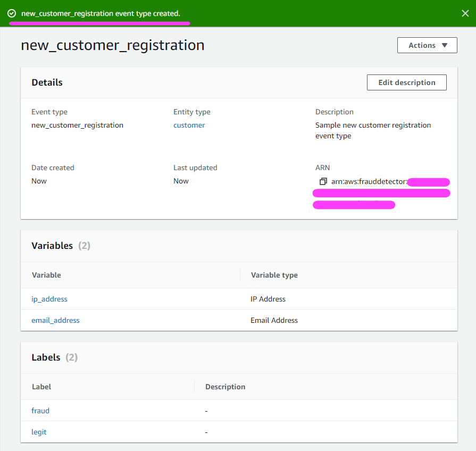Click the Date created value Now
The width and height of the screenshot is (476, 451).
click(39, 181)
